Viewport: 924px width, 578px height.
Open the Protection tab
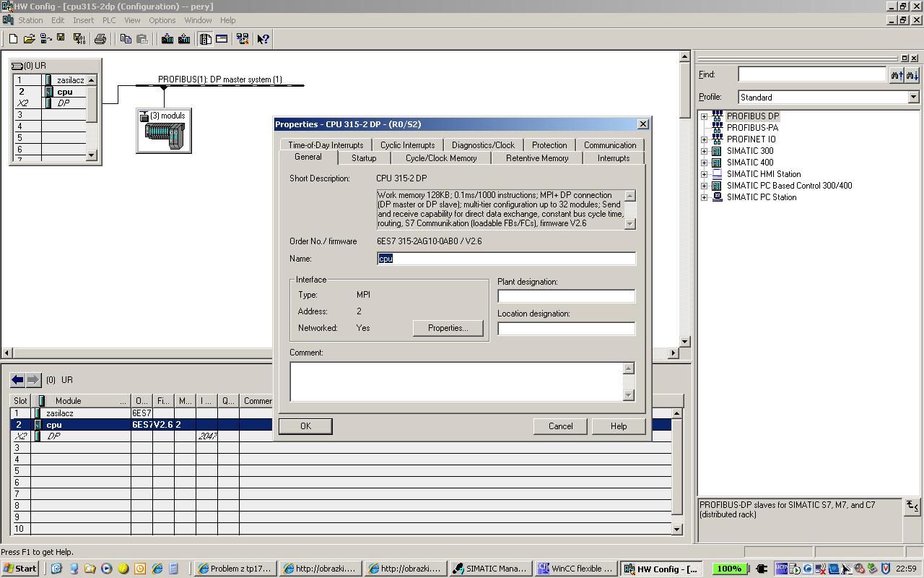point(549,145)
